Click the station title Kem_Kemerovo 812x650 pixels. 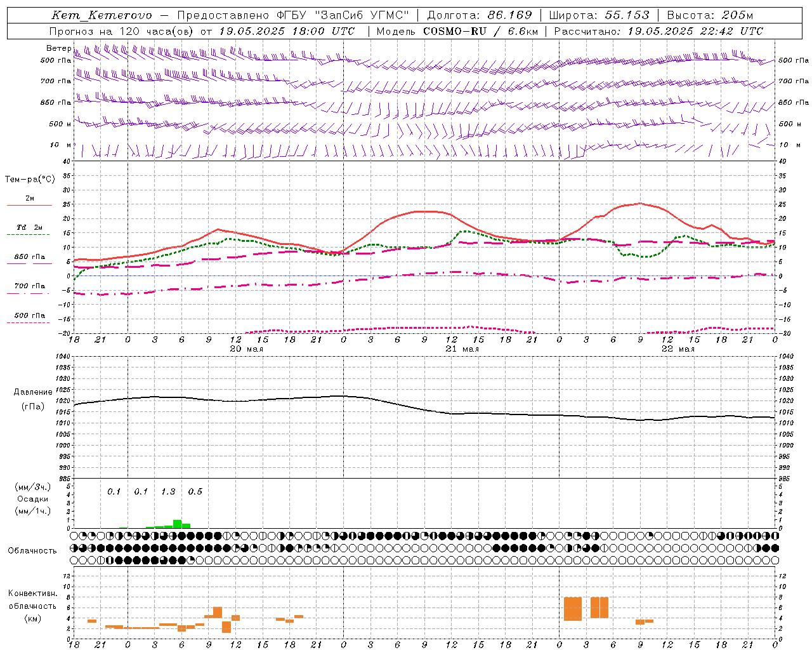coord(101,15)
